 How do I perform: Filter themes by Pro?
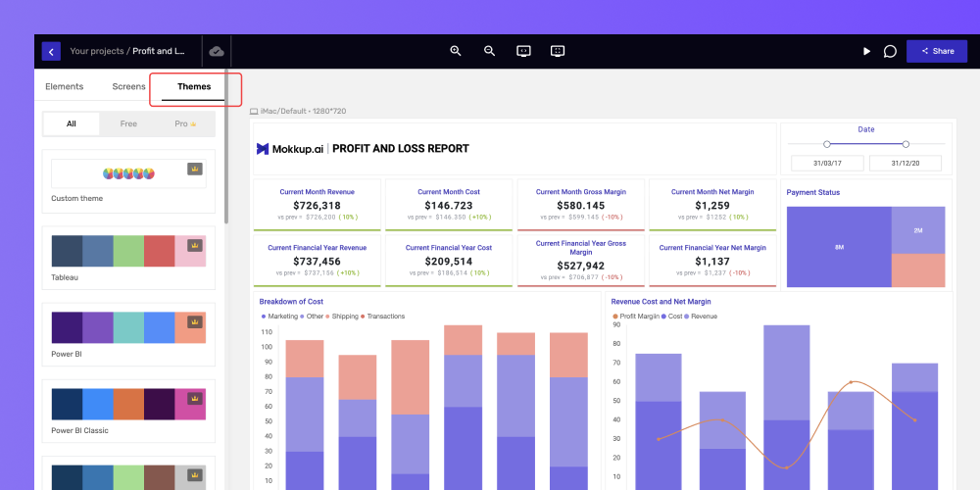pos(185,123)
